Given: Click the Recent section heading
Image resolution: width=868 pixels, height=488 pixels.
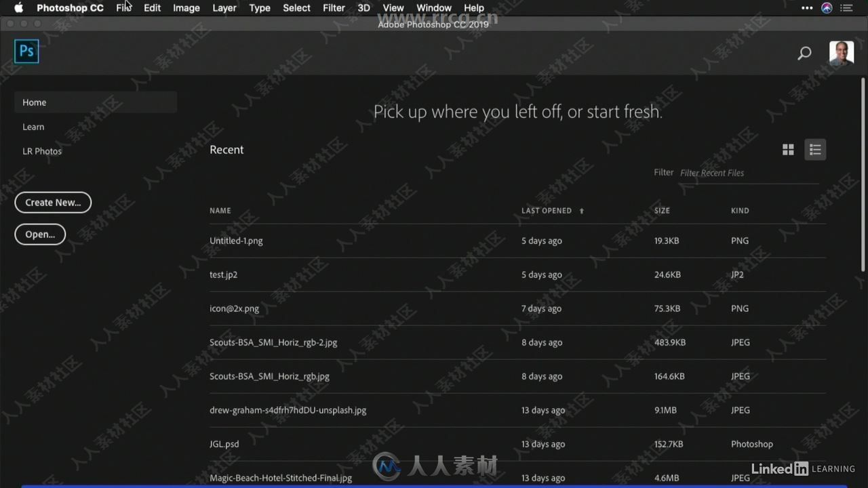Looking at the screenshot, I should pyautogui.click(x=226, y=150).
